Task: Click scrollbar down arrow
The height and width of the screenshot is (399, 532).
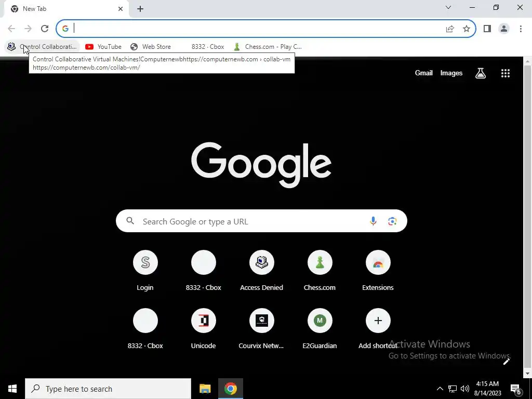Action: (528, 374)
